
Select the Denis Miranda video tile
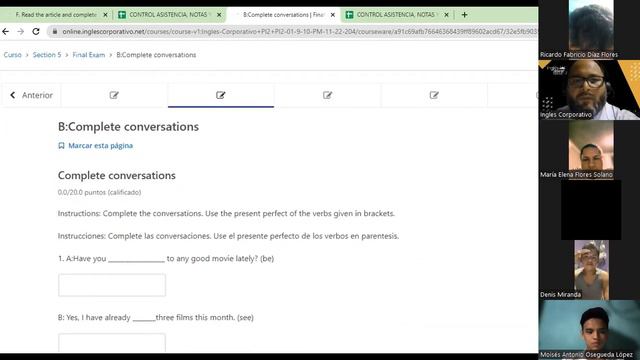[x=589, y=270]
